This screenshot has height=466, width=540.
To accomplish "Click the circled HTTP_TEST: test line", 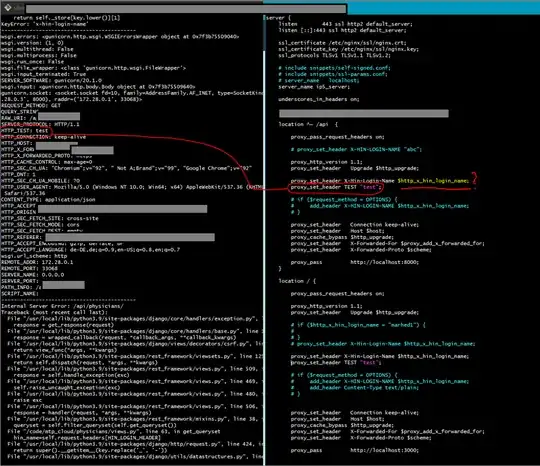I will pos(24,131).
